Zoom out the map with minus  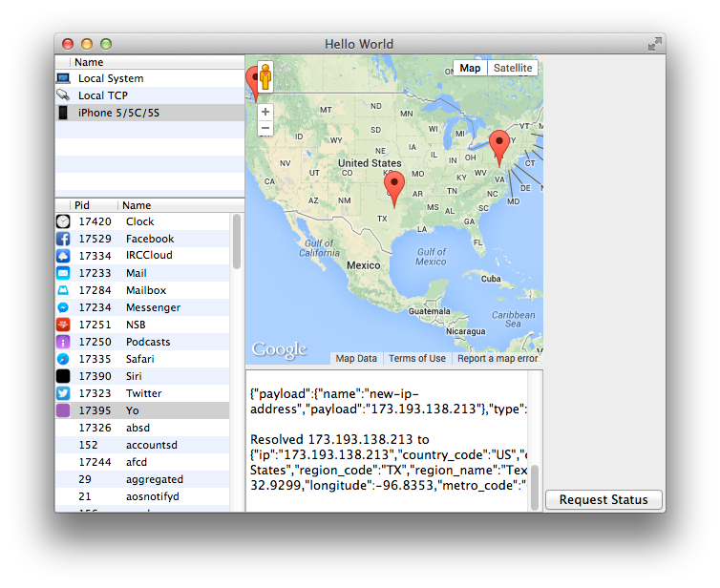click(x=265, y=128)
